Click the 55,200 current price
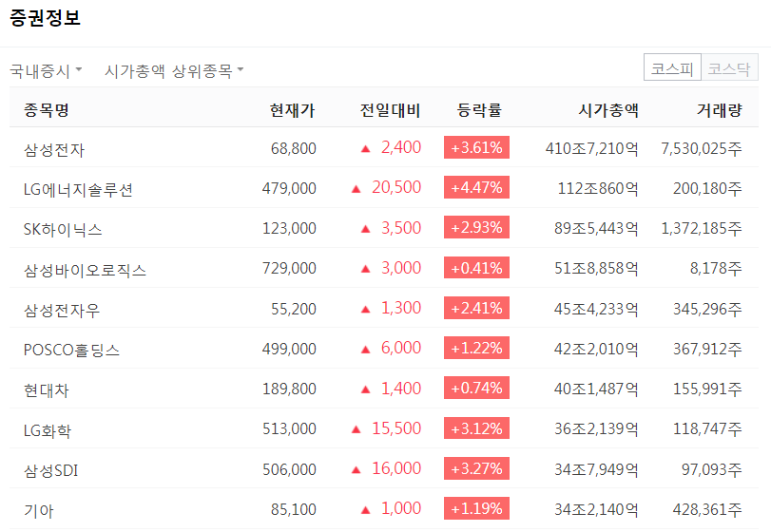This screenshot has height=532, width=771. pos(293,309)
